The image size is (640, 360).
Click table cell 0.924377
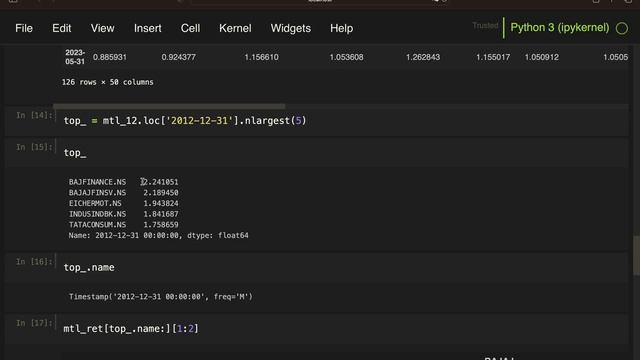178,57
